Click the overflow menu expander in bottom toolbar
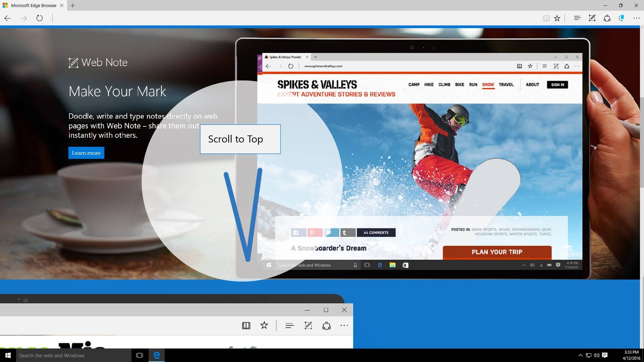This screenshot has height=362, width=644. click(344, 326)
